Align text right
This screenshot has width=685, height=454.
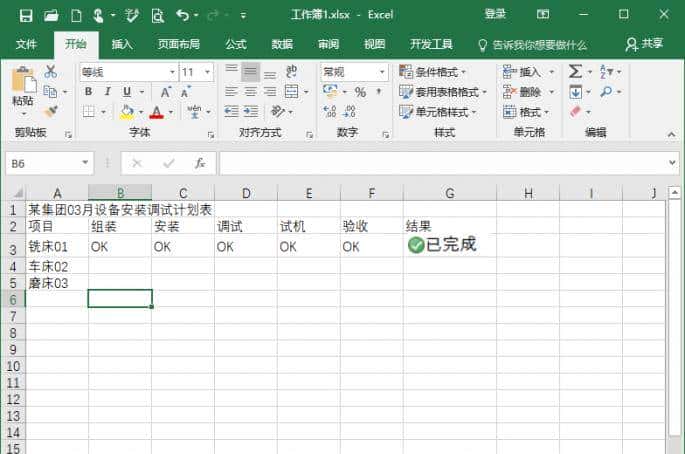click(x=270, y=92)
